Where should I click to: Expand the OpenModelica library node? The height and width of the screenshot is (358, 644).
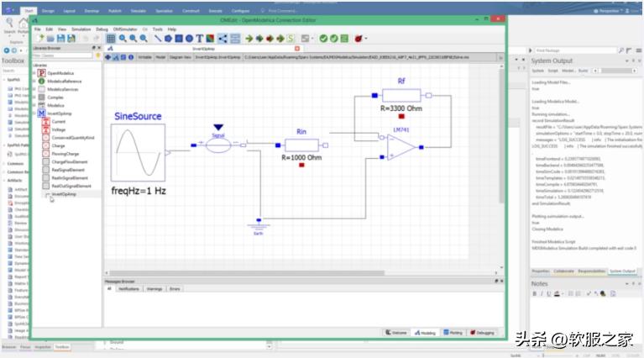[x=34, y=72]
